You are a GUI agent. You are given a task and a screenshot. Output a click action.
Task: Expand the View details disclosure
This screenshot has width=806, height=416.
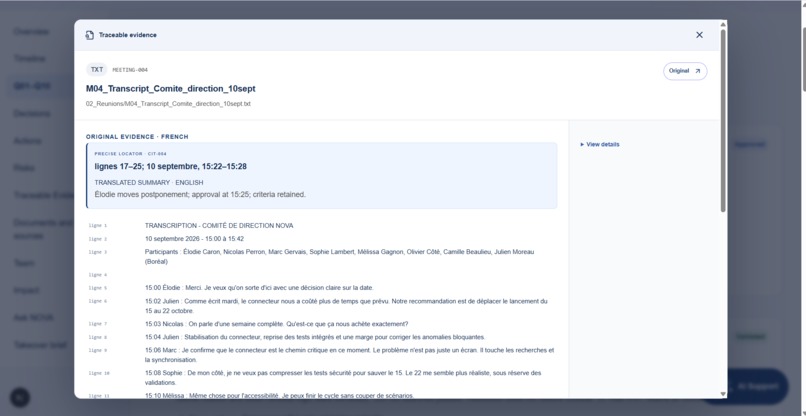599,144
